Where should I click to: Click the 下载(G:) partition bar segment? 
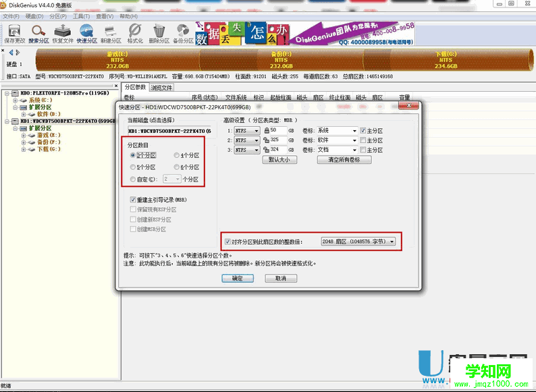446,60
